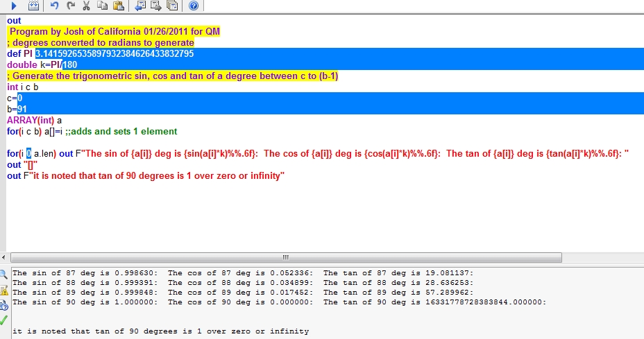Click the Redo arrow icon

[x=70, y=6]
